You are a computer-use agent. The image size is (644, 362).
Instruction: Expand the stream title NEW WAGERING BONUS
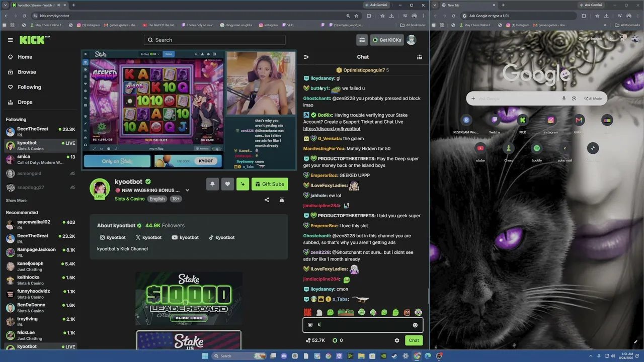pos(187,191)
